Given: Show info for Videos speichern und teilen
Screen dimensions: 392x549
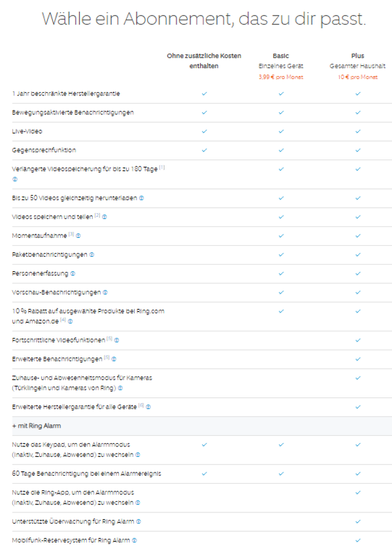Looking at the screenshot, I should [105, 216].
